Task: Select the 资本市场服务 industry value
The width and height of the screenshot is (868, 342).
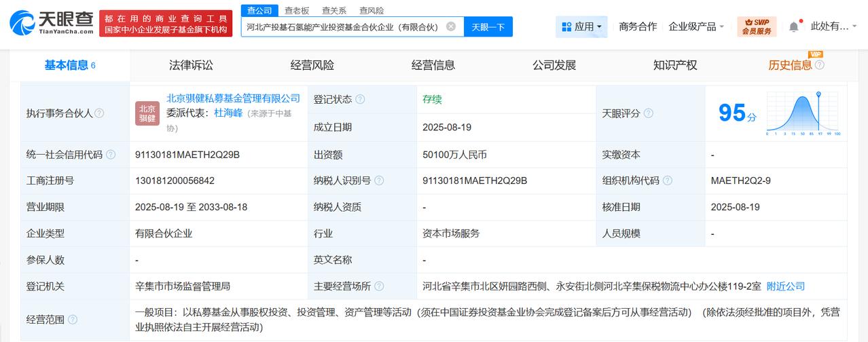Action: (x=451, y=233)
